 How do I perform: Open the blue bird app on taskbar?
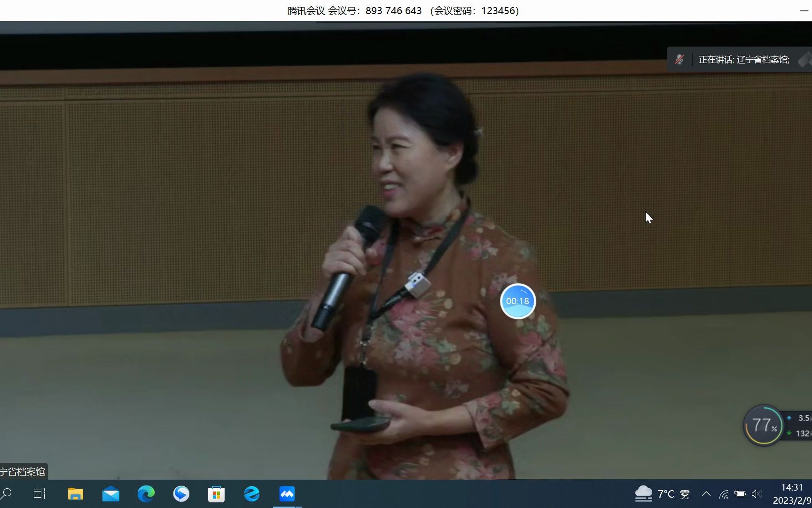181,494
